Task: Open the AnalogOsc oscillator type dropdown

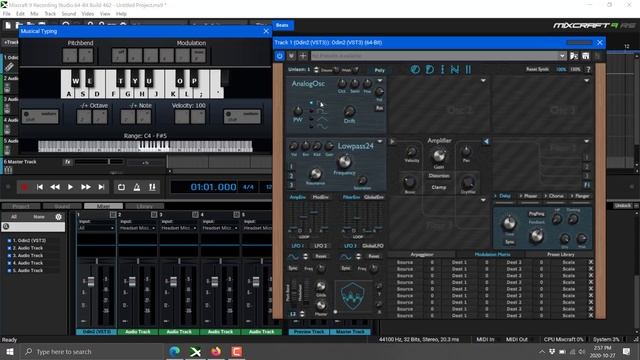Action: click(x=380, y=81)
